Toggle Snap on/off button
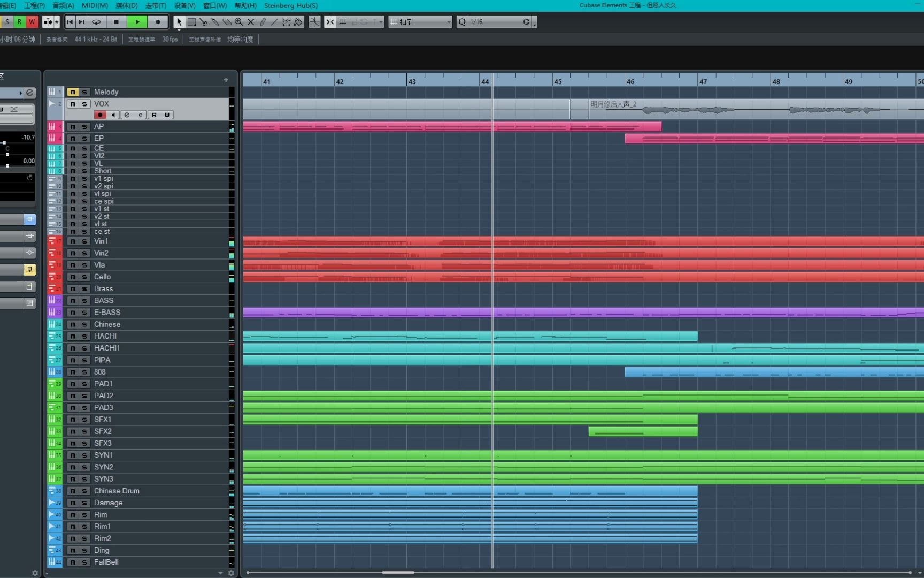This screenshot has height=578, width=924. click(x=330, y=22)
